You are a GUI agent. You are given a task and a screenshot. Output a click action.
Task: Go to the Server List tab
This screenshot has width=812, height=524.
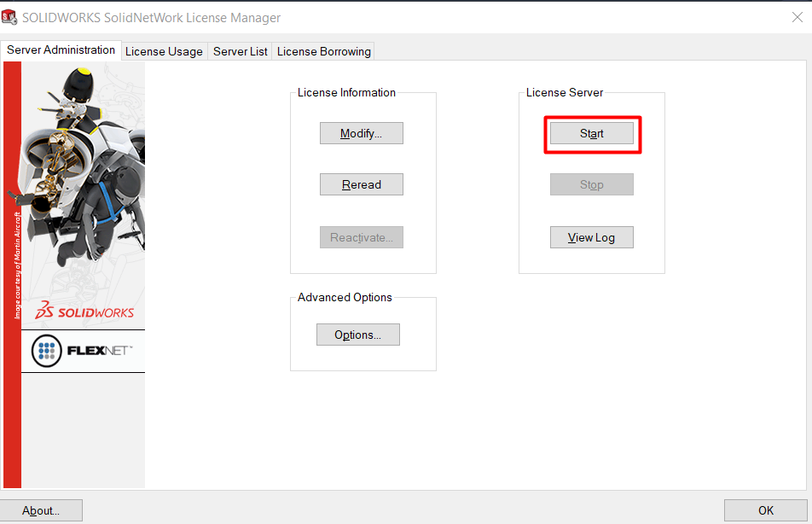pyautogui.click(x=241, y=51)
